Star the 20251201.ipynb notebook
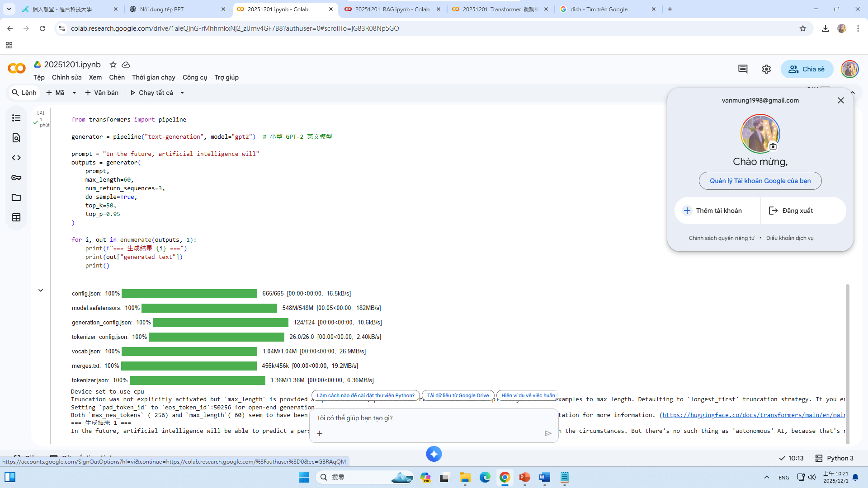This screenshot has width=868, height=488. click(x=113, y=65)
